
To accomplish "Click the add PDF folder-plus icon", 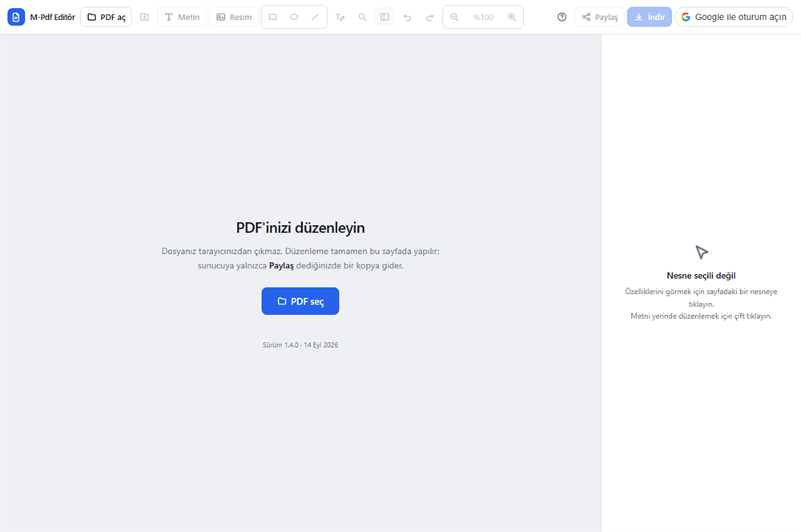I will coord(144,17).
